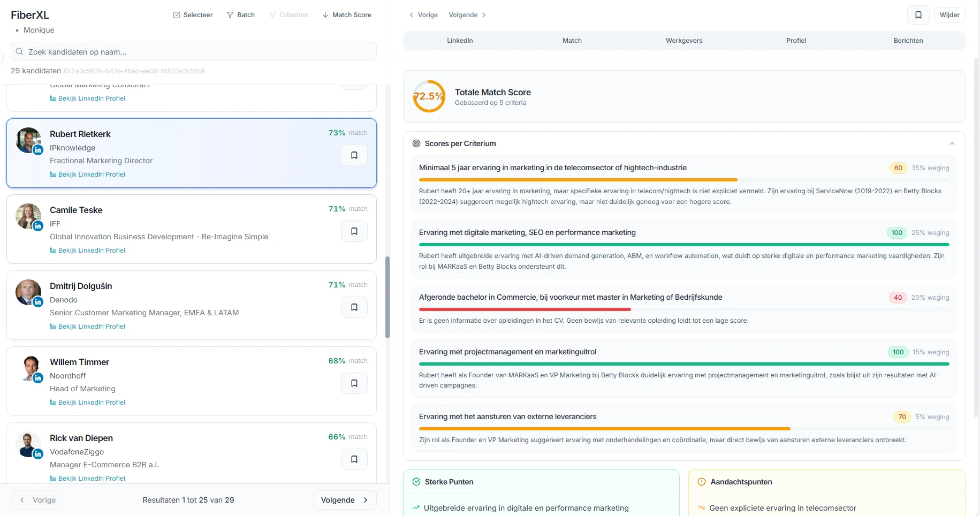
Task: Click the back chevron on the Vorige pagination button
Action: point(21,499)
